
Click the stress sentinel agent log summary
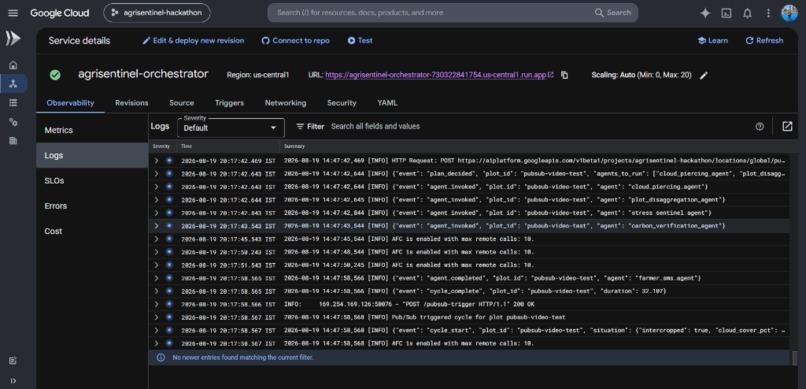pos(498,213)
